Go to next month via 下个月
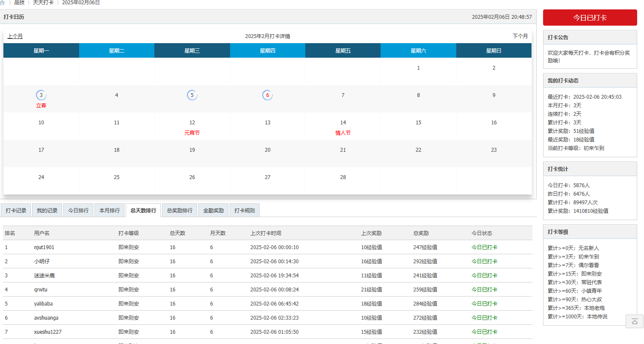Screen dimensions: 644x344 (x=520, y=36)
